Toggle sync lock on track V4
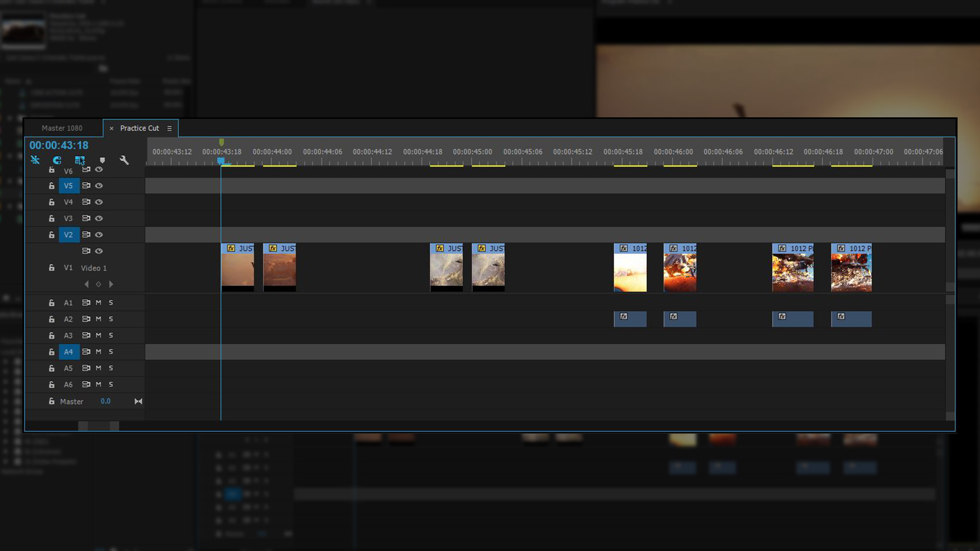This screenshot has height=551, width=980. (86, 202)
